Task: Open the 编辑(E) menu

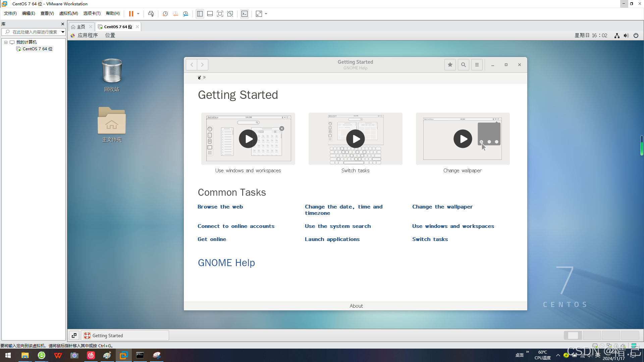Action: pyautogui.click(x=29, y=13)
